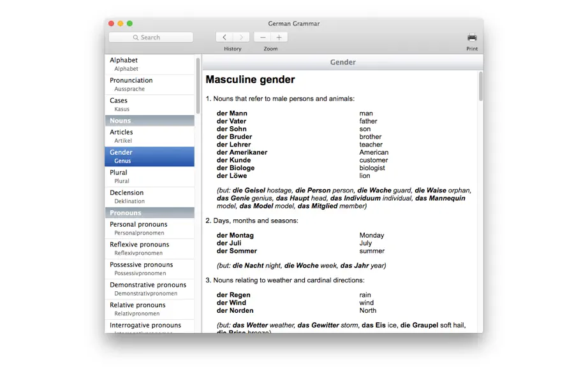The height and width of the screenshot is (367, 588).
Task: Click inside the Search field
Action: tap(151, 37)
